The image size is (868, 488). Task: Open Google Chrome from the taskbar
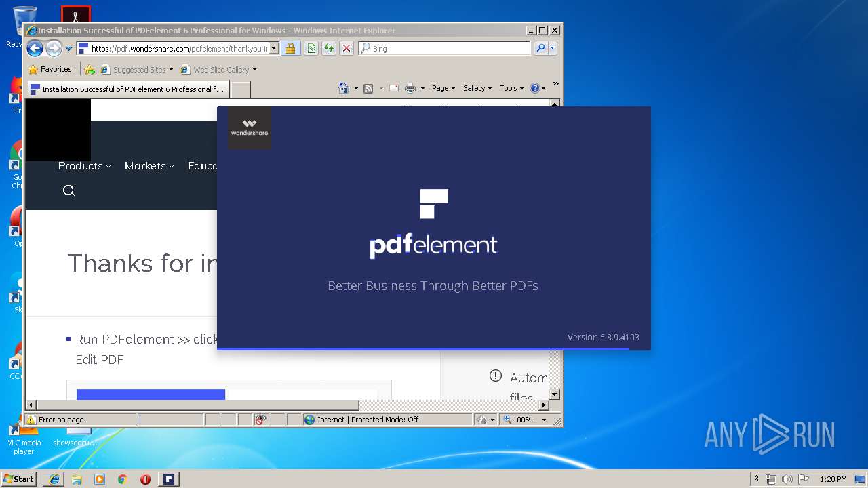coord(123,479)
